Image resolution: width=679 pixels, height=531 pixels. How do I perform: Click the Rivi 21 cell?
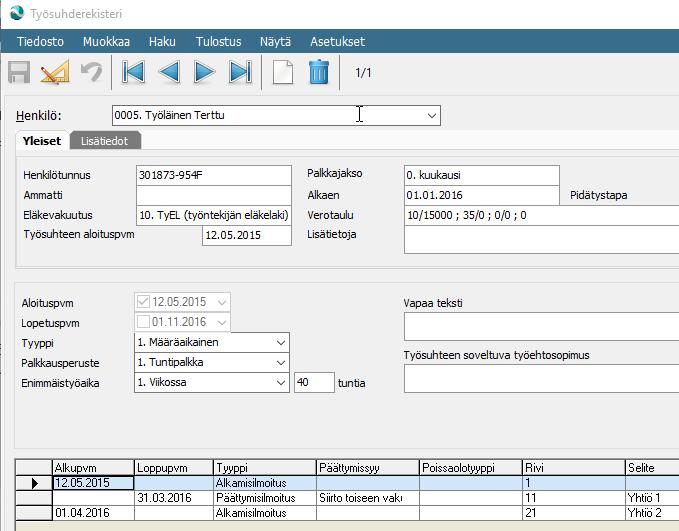tap(574, 513)
